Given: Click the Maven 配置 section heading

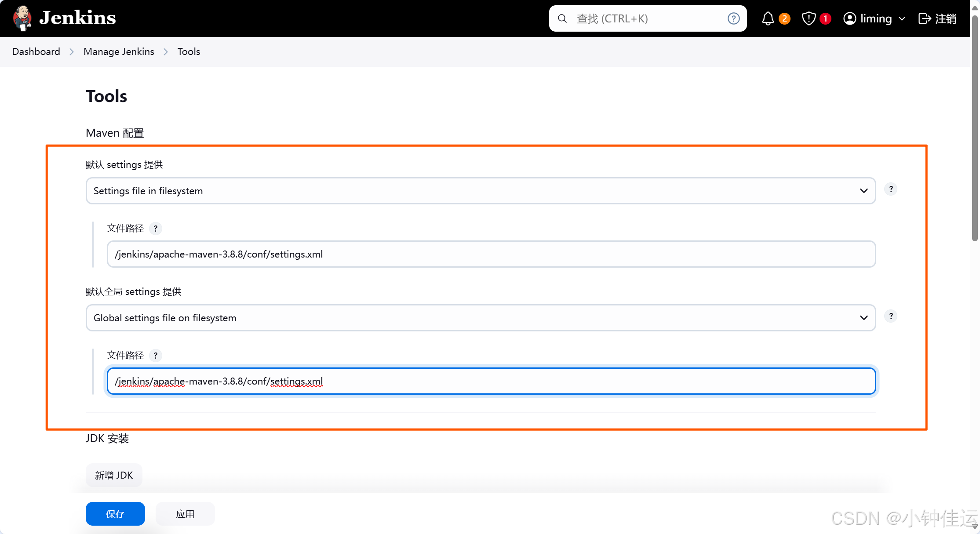Looking at the screenshot, I should pyautogui.click(x=115, y=133).
